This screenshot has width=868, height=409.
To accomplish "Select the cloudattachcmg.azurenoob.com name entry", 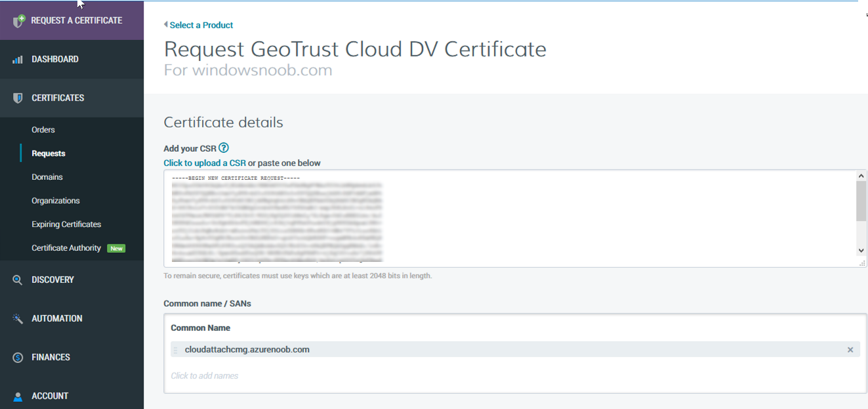I will [x=515, y=350].
